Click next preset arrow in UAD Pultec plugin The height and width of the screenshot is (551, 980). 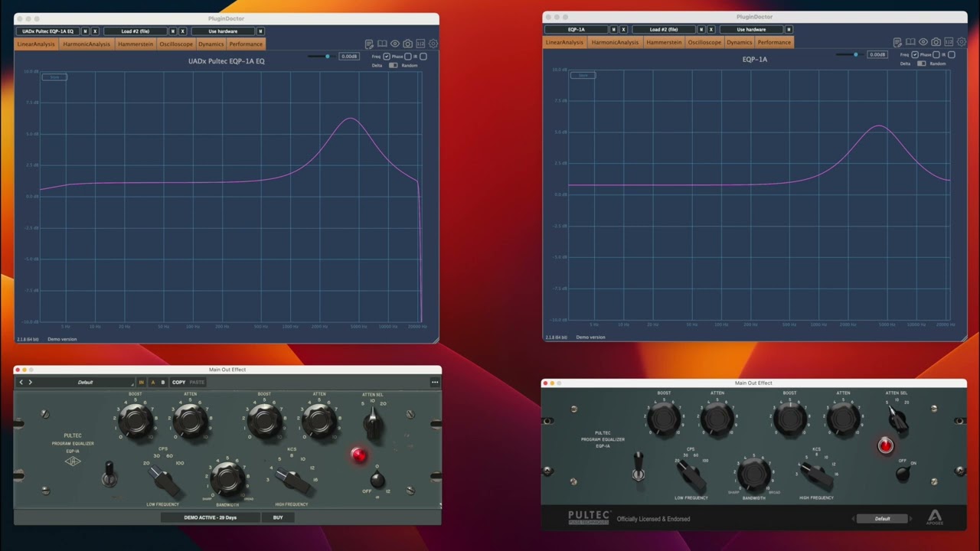[31, 382]
